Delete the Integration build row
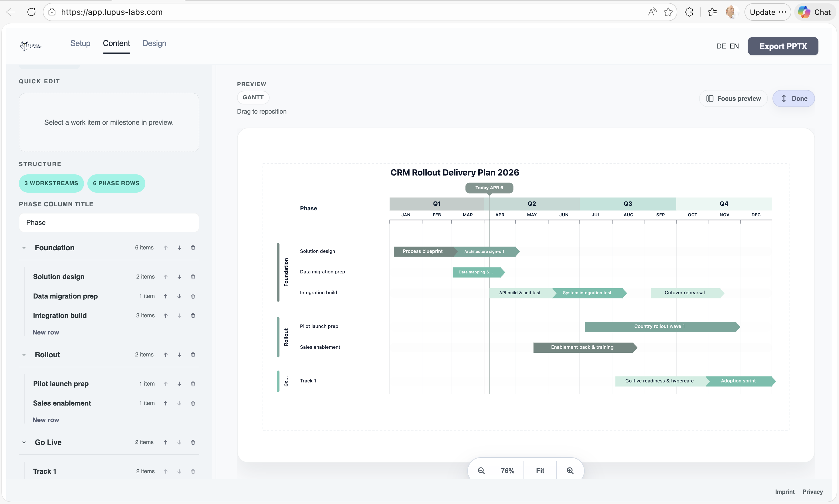 click(x=193, y=316)
